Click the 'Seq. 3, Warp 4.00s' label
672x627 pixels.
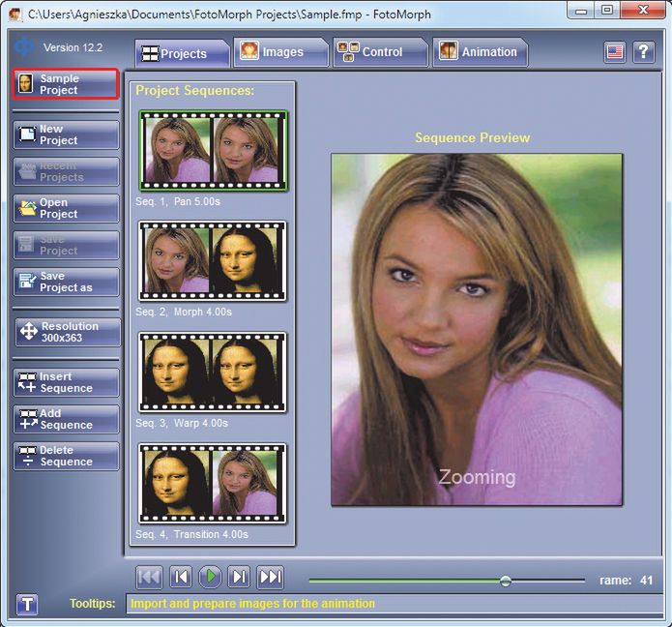(182, 423)
